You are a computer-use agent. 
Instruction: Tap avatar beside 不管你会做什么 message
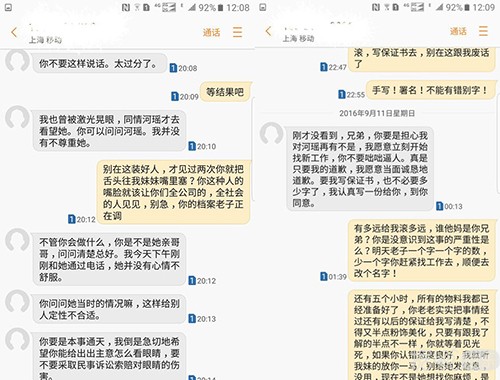[x=17, y=240]
